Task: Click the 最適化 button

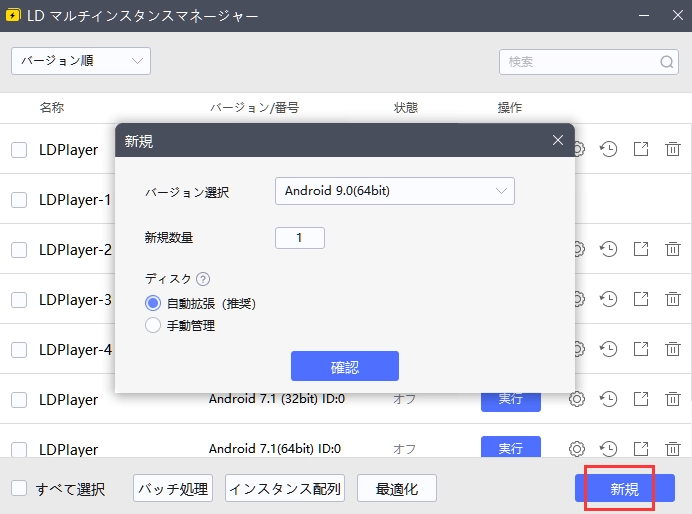Action: tap(397, 488)
